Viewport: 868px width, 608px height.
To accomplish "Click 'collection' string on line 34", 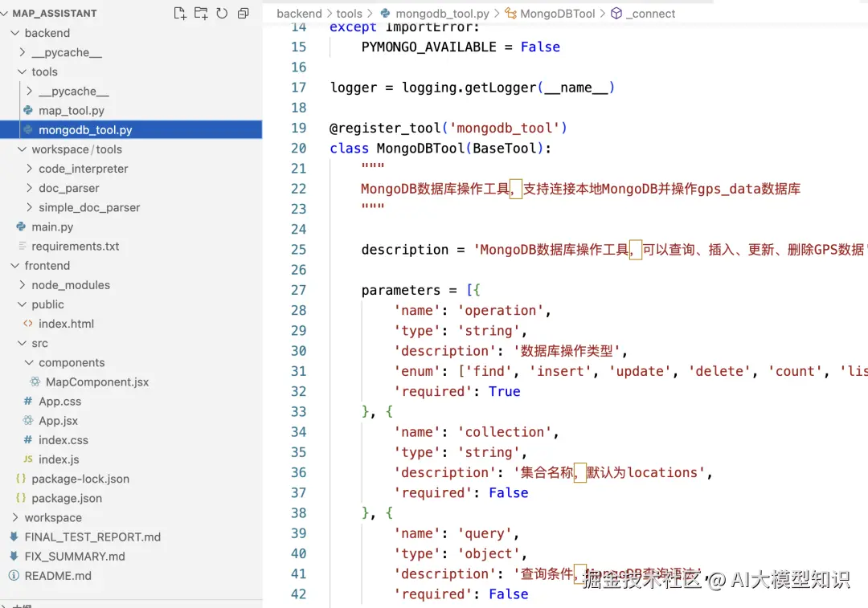I will pyautogui.click(x=504, y=431).
